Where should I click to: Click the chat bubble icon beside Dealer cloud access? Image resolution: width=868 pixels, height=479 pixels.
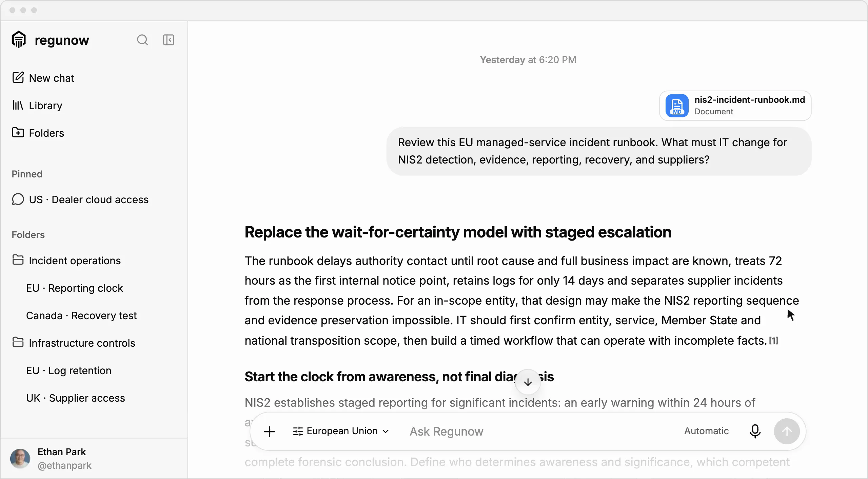click(x=18, y=199)
